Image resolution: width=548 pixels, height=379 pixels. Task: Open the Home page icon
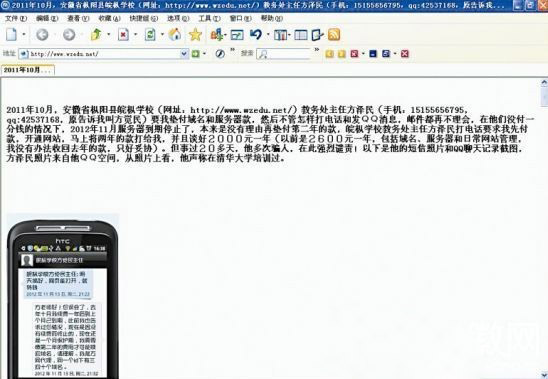pyautogui.click(x=175, y=34)
